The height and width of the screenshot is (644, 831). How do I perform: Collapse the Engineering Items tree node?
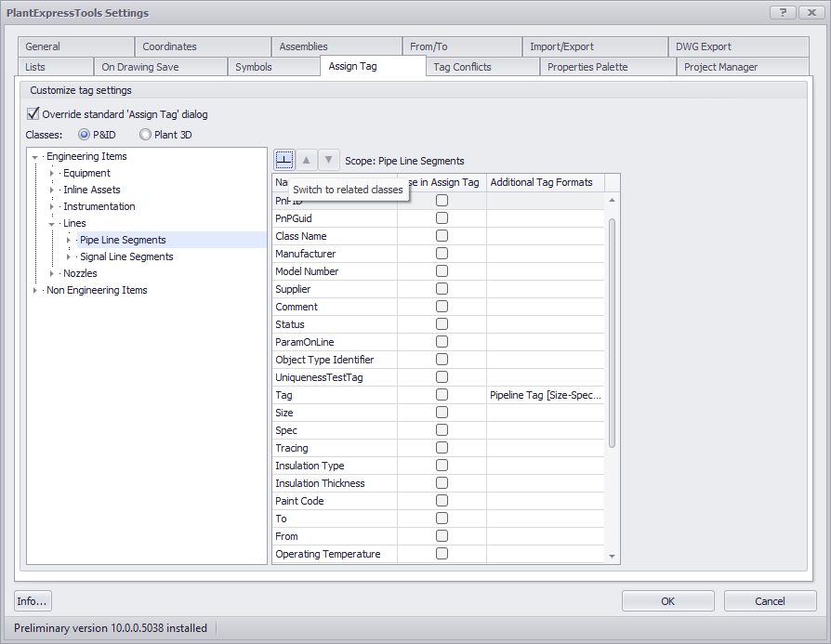(x=35, y=157)
